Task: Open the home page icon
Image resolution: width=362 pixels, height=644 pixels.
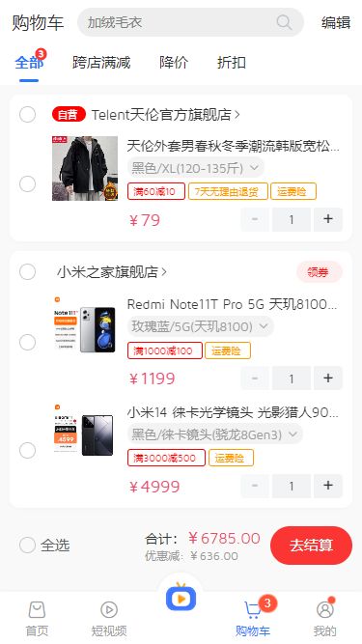Action: tap(37, 610)
